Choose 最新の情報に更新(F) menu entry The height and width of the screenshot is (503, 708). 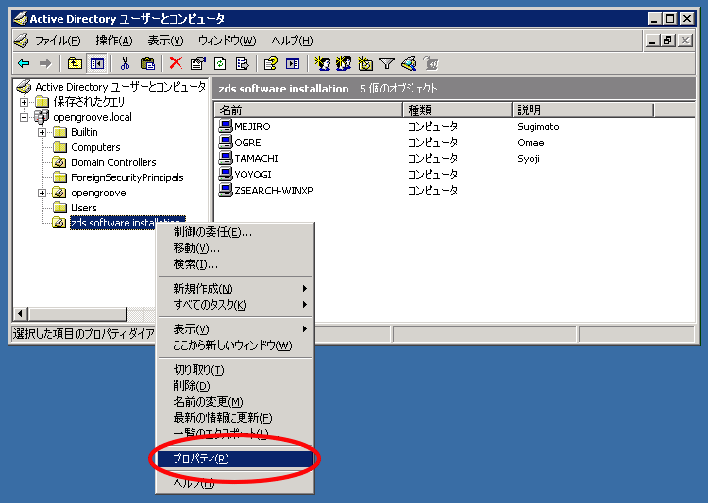235,418
